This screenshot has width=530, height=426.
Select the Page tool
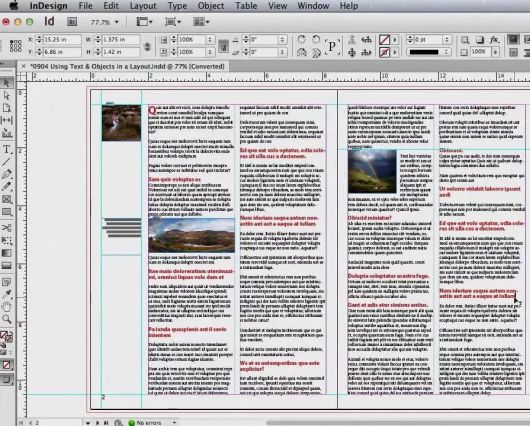pos(7,108)
